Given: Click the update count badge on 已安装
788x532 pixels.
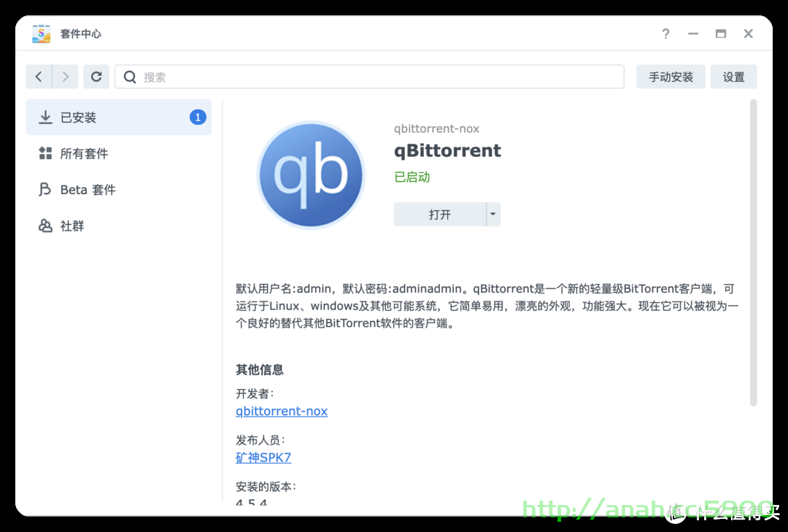Looking at the screenshot, I should (198, 117).
